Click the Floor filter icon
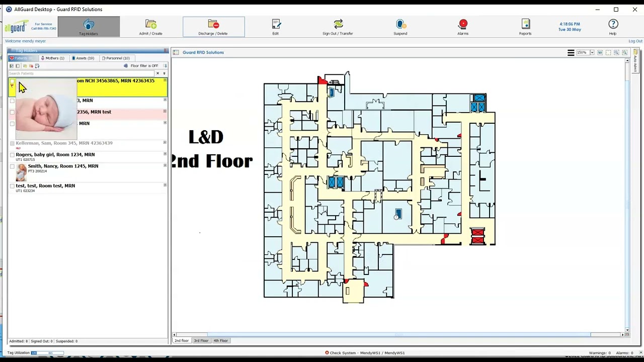 (126, 66)
